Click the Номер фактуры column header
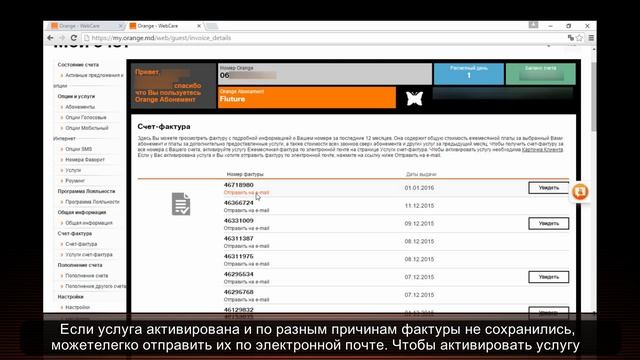This screenshot has width=640, height=360. 245,174
